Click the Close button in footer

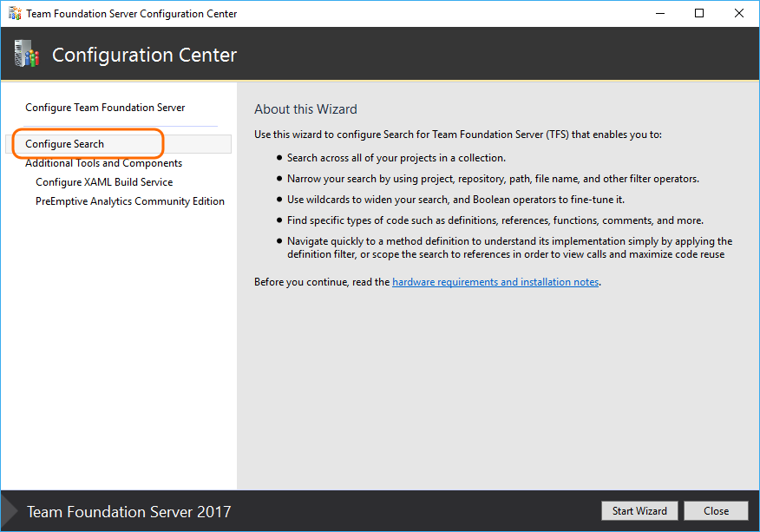(x=716, y=510)
